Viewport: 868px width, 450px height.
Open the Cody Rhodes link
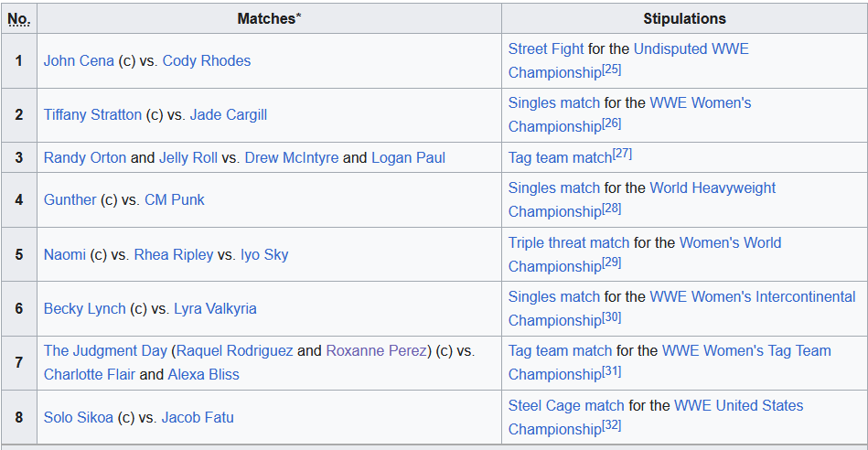207,61
